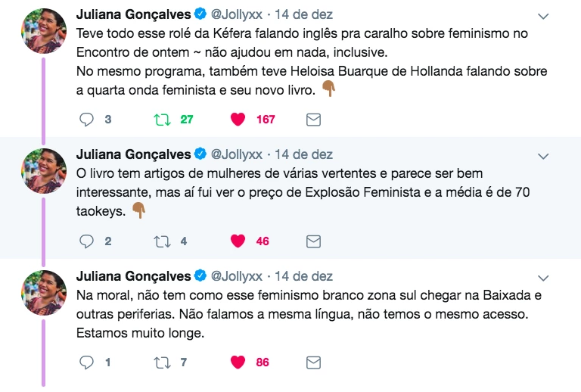Screen dimensions: 581x392
Task: Open more options chevron on first tweet
Action: coord(542,16)
